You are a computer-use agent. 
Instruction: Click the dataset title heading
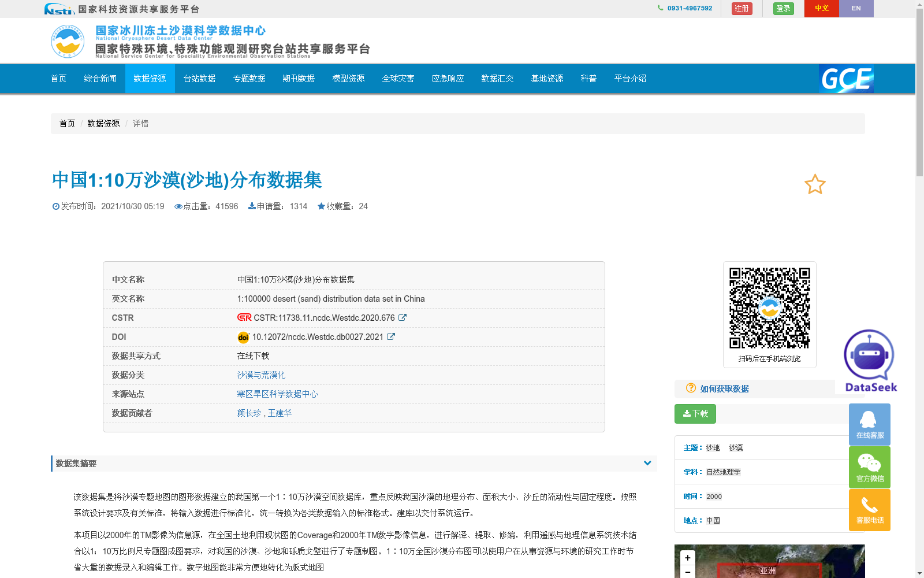[187, 180]
